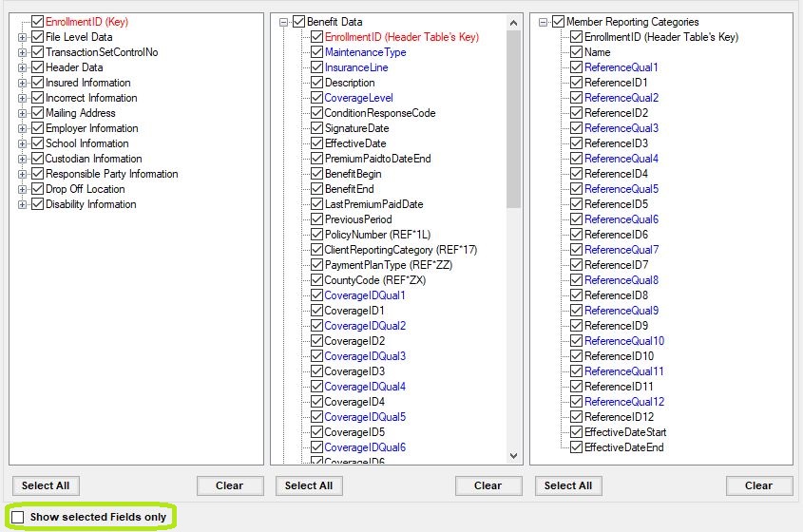The image size is (803, 532).
Task: Select the BenefitEnd field label
Action: coord(350,189)
